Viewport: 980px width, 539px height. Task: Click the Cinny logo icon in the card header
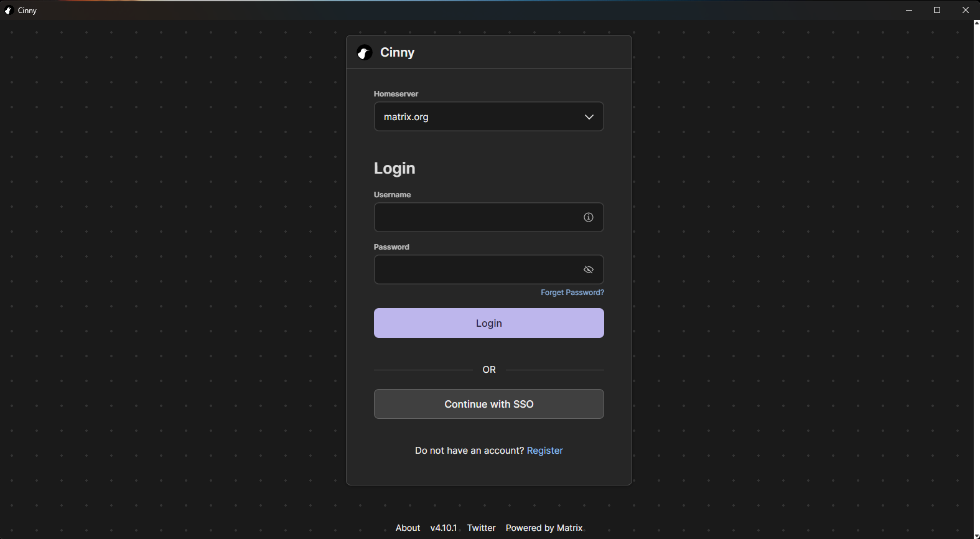[x=365, y=53]
